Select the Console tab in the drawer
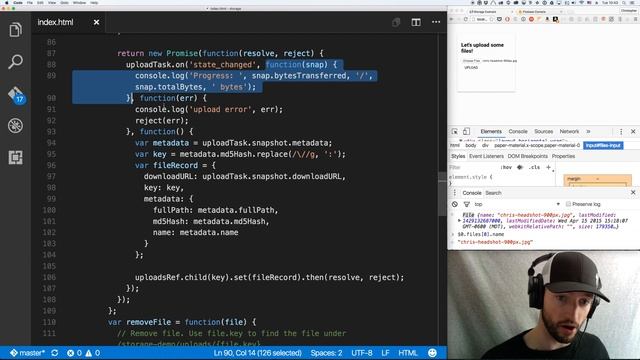Image resolution: width=640 pixels, height=360 pixels. (x=472, y=193)
